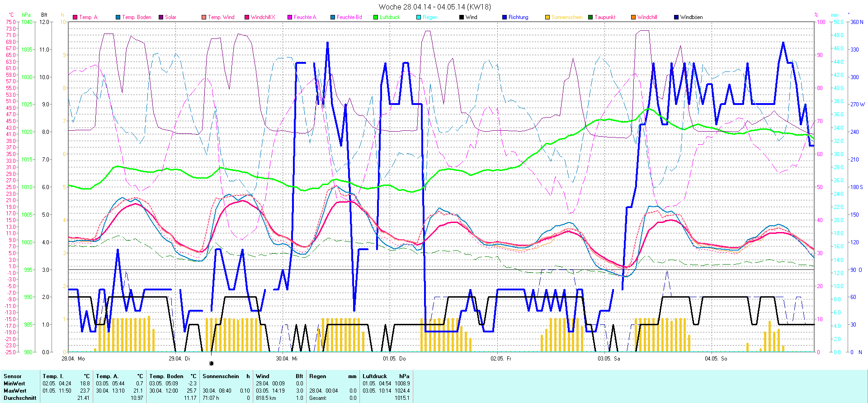Click the green Luftdruck legend square
The width and height of the screenshot is (868, 403).
click(x=376, y=17)
